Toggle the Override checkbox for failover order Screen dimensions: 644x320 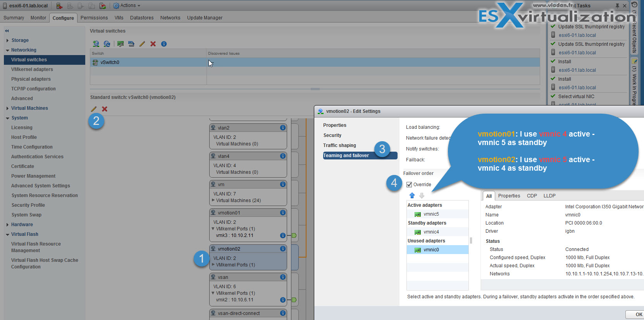[x=409, y=185]
